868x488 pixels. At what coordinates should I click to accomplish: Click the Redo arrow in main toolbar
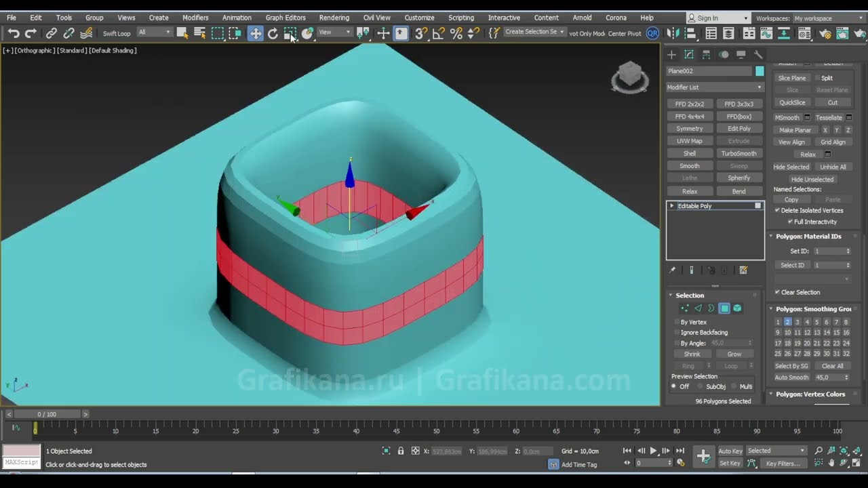pos(31,33)
